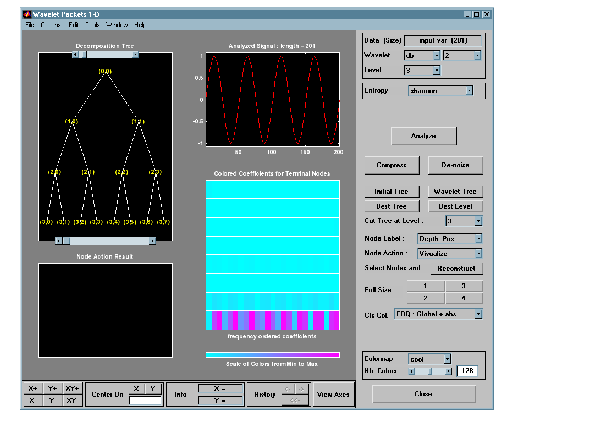Toggle the View Axes button
600x435 pixels.
[x=331, y=394]
